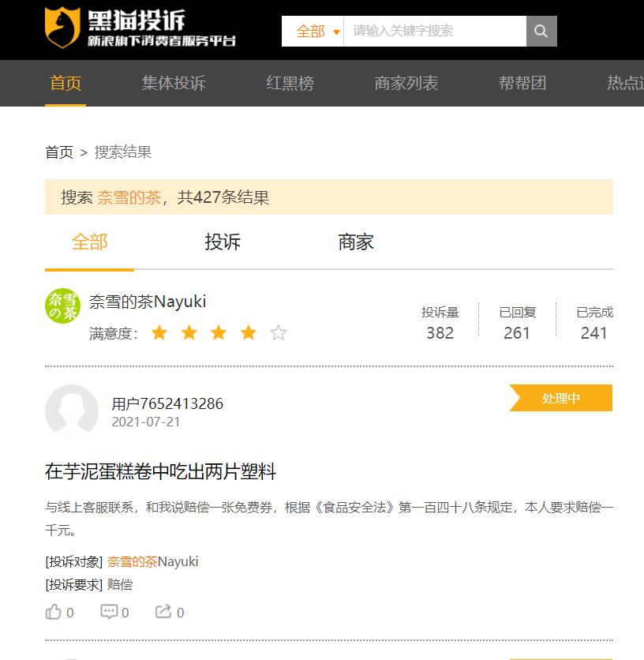The image size is (644, 660).
Task: Focus the keyword search input field
Action: coord(435,31)
